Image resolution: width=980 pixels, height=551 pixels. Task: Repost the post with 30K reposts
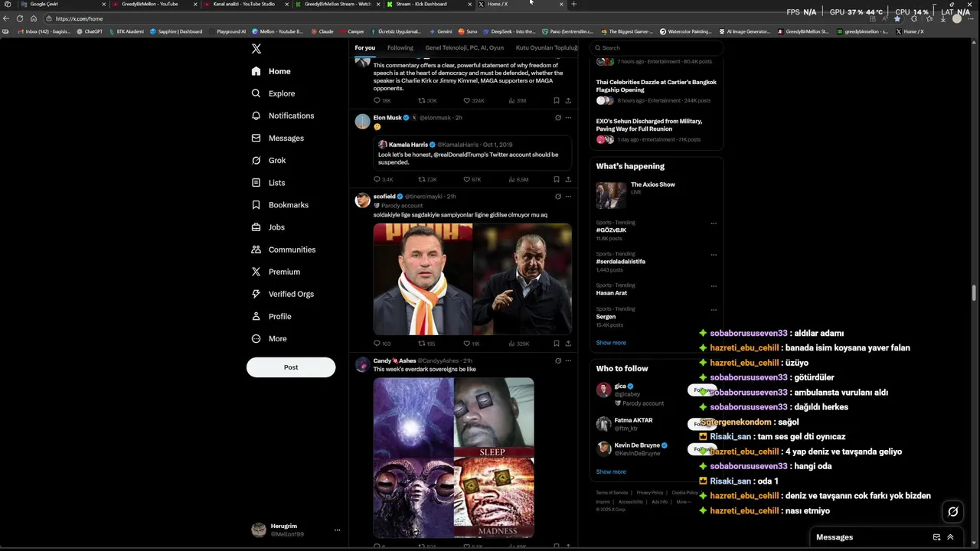(x=427, y=101)
